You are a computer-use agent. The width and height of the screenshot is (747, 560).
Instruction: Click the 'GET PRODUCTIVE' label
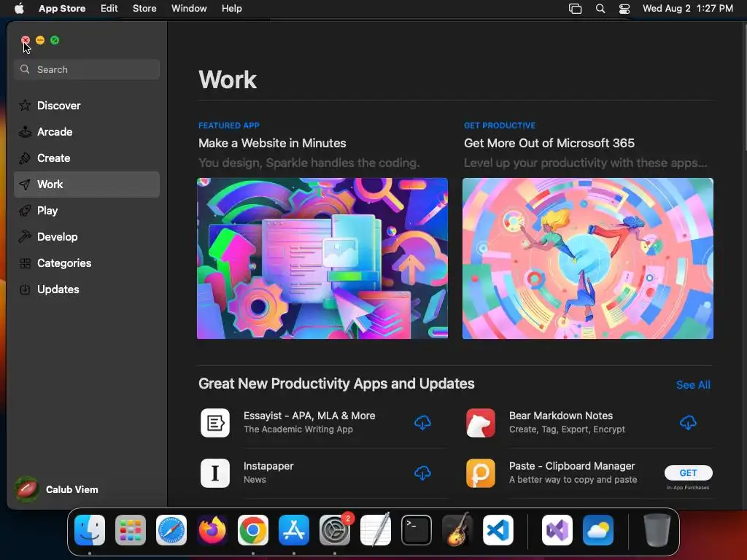499,125
